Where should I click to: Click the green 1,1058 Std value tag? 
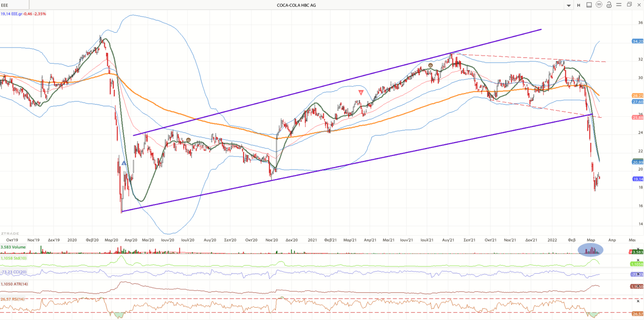tap(637, 264)
